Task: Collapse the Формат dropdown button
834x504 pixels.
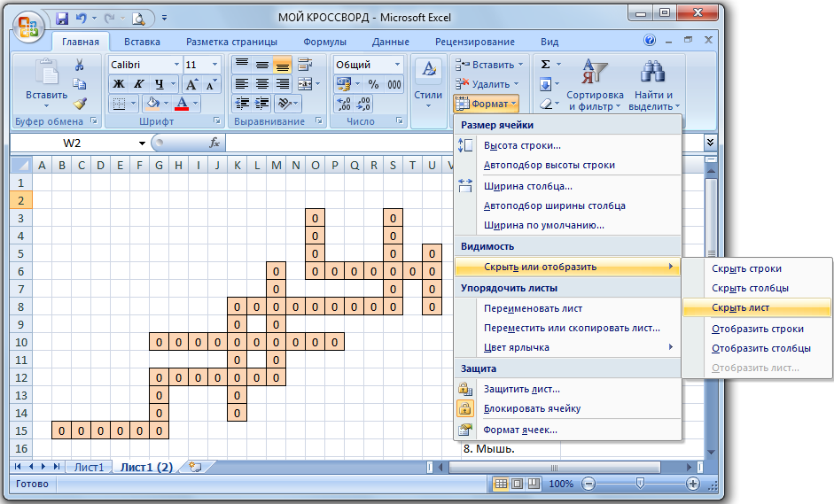Action: click(x=487, y=104)
